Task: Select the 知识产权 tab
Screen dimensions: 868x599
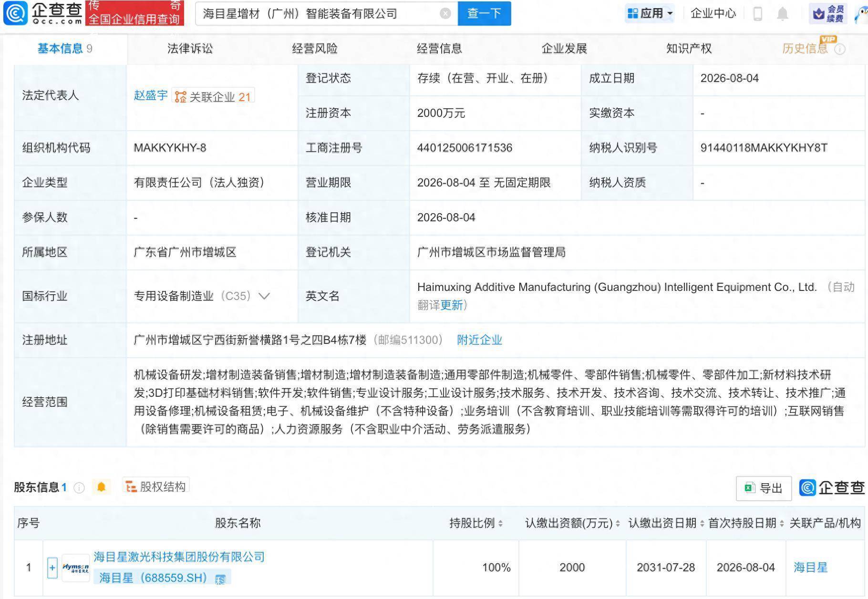Action: point(689,49)
